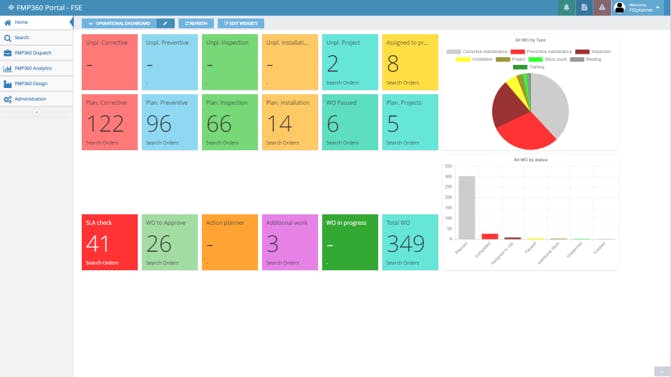Search Orders on the WO to Approve tile
The height and width of the screenshot is (377, 671).
coord(162,263)
